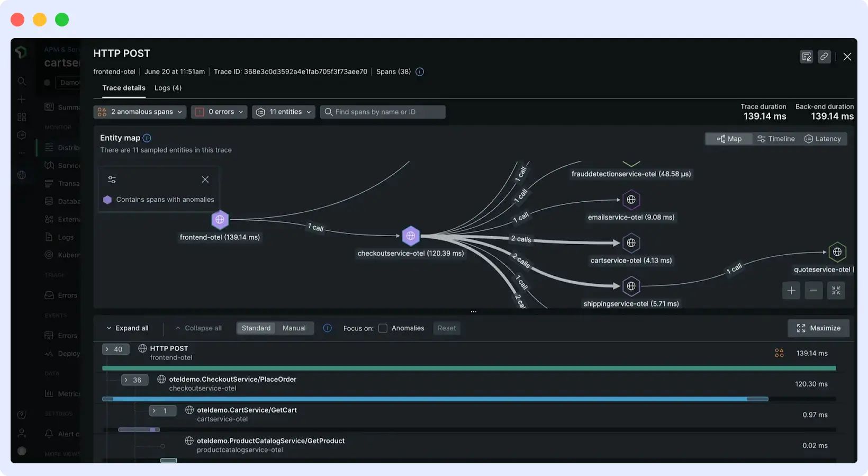Expand all spans
The image size is (868, 476).
[x=127, y=328]
